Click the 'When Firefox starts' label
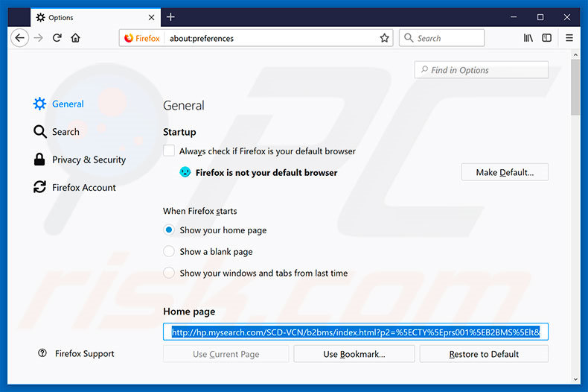 (x=200, y=211)
